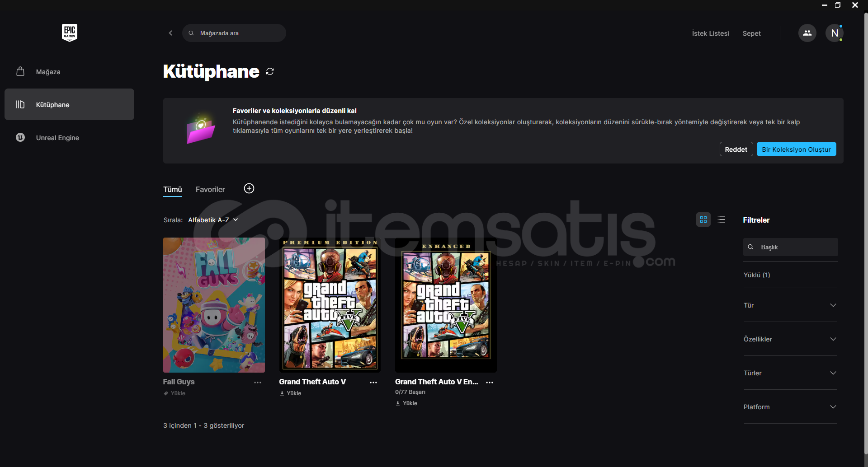Screen dimensions: 868x467
Task: Click Yükle under Fall Guys
Action: click(x=175, y=393)
